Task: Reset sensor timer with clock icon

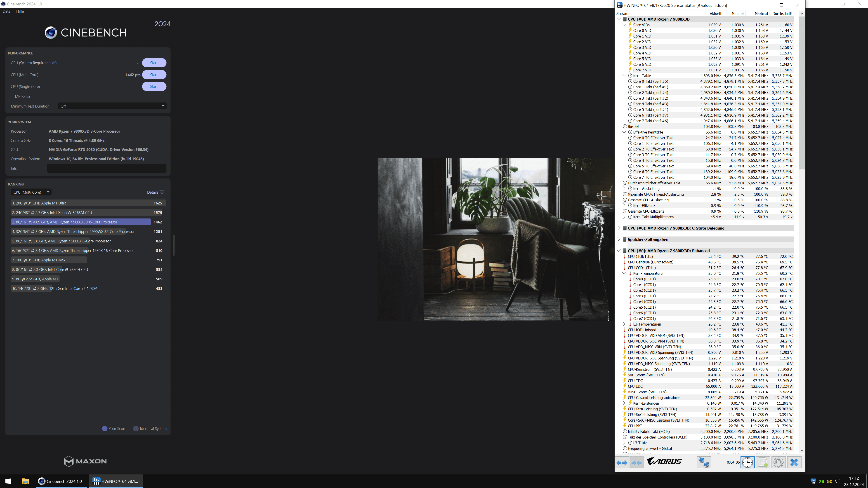Action: (747, 462)
